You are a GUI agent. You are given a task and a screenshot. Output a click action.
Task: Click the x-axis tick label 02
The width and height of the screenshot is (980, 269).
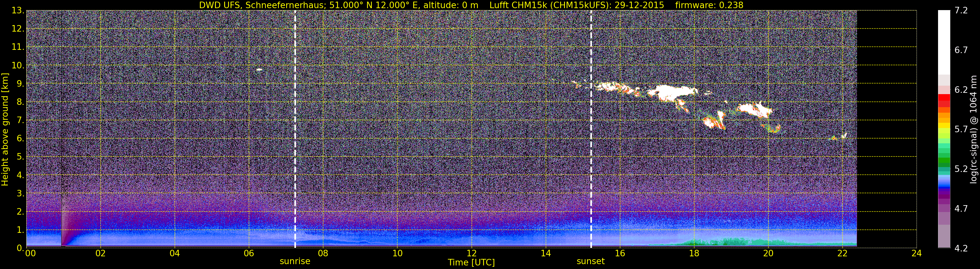click(x=101, y=254)
